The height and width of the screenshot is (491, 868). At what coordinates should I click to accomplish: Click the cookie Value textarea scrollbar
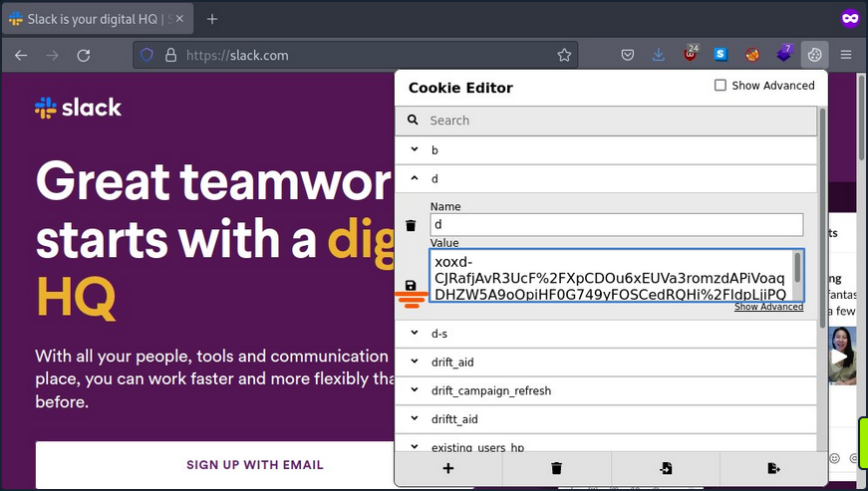(796, 267)
